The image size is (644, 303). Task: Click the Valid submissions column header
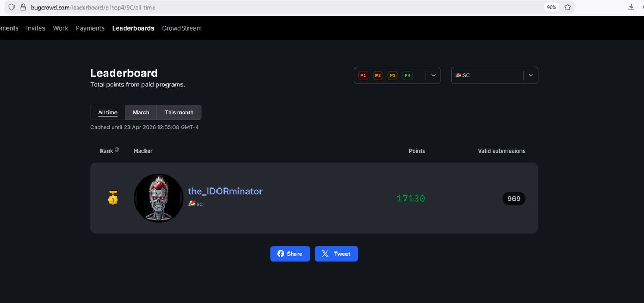point(502,151)
